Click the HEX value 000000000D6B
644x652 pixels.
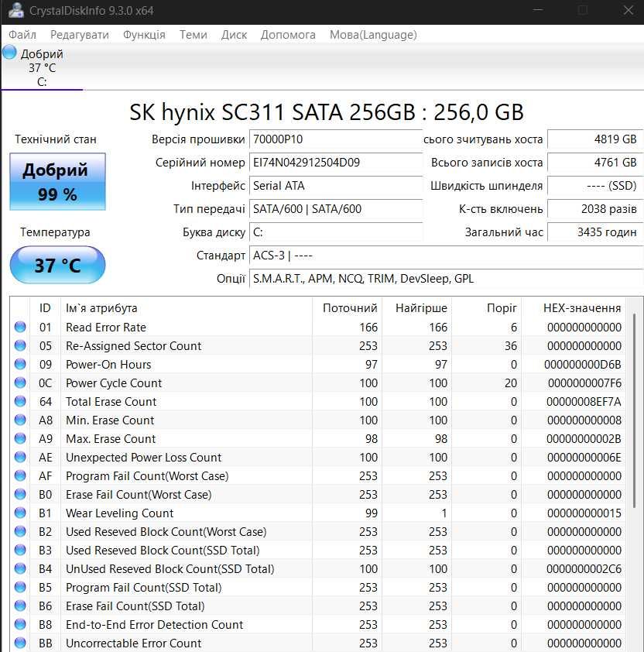(583, 365)
